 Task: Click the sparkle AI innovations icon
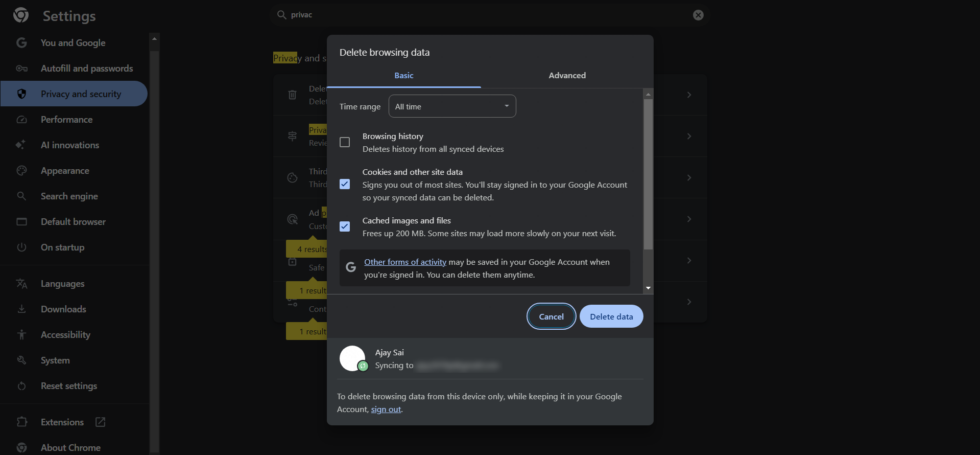point(20,145)
